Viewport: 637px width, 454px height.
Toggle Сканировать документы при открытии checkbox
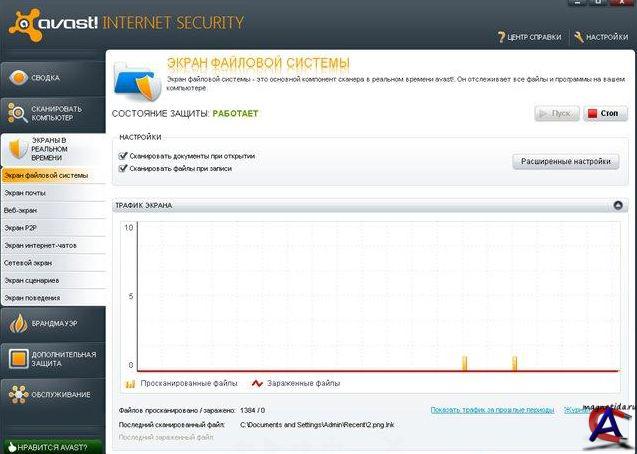coord(123,156)
